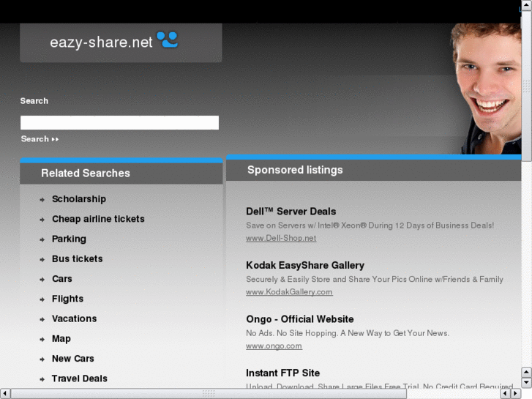The width and height of the screenshot is (532, 399).
Task: Open Kodak EasyShare Gallery listing
Action: coord(305,265)
